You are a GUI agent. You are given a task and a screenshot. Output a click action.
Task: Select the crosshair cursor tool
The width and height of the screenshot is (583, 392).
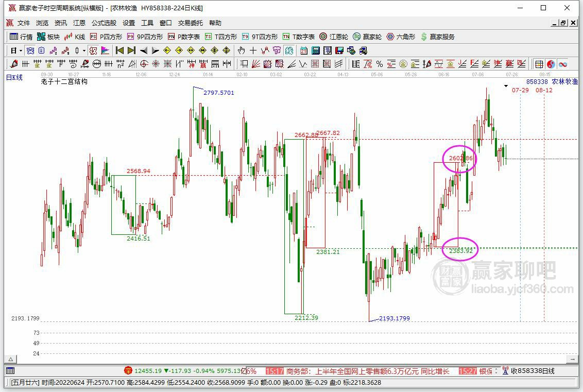(x=253, y=50)
